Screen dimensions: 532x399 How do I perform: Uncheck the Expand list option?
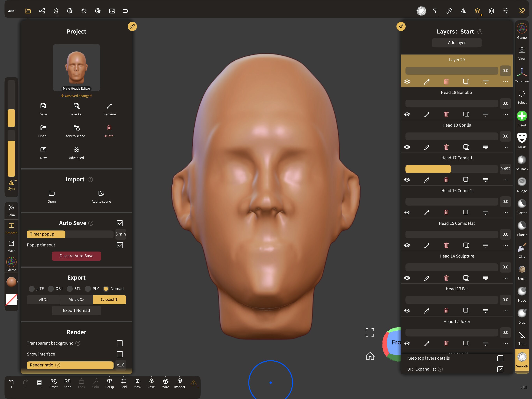(500, 369)
